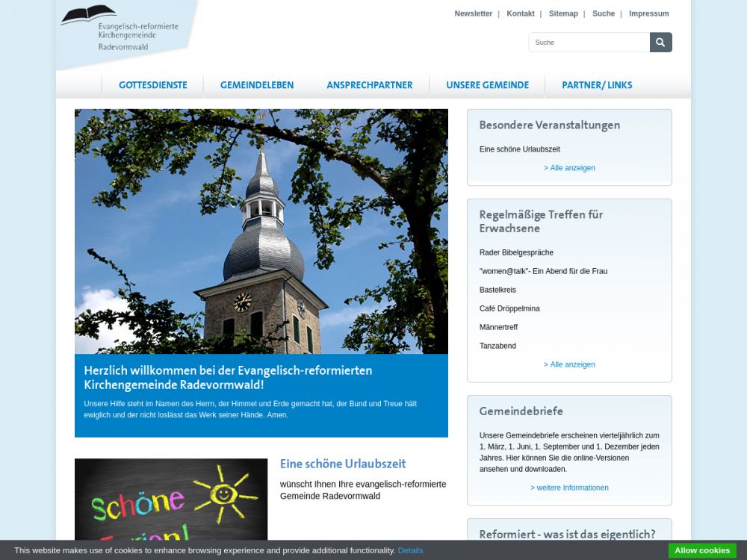Accept cookies with Allow cookies button
This screenshot has height=560, width=747.
pos(701,550)
